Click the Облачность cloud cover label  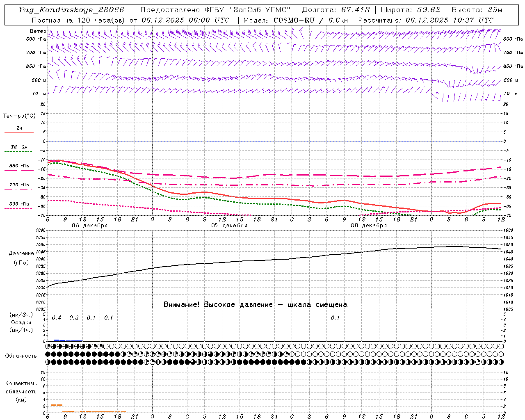click(21, 356)
